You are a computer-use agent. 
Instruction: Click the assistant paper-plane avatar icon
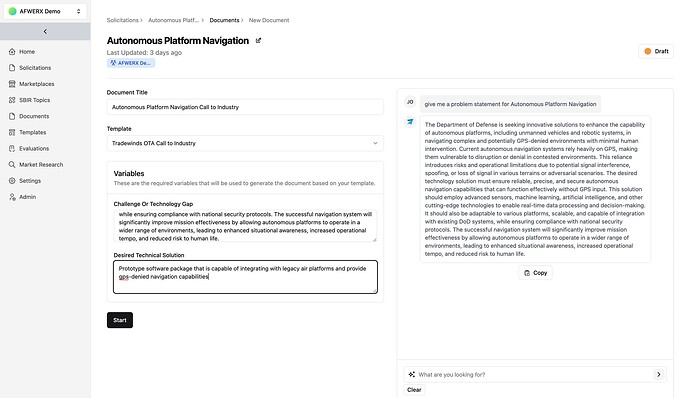[410, 122]
